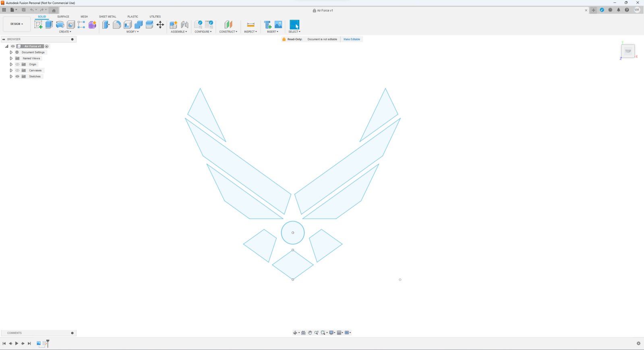Select the canvas feature in timeline
This screenshot has height=350, width=644.
tap(39, 344)
